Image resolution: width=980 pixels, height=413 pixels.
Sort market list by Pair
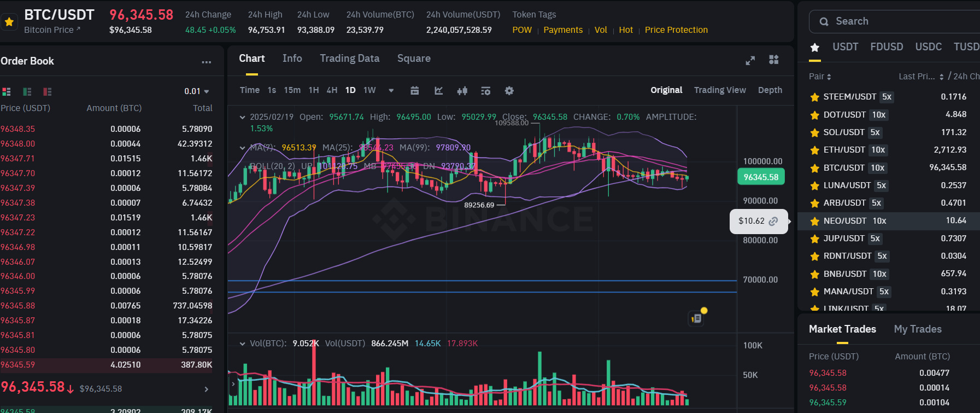pyautogui.click(x=820, y=77)
